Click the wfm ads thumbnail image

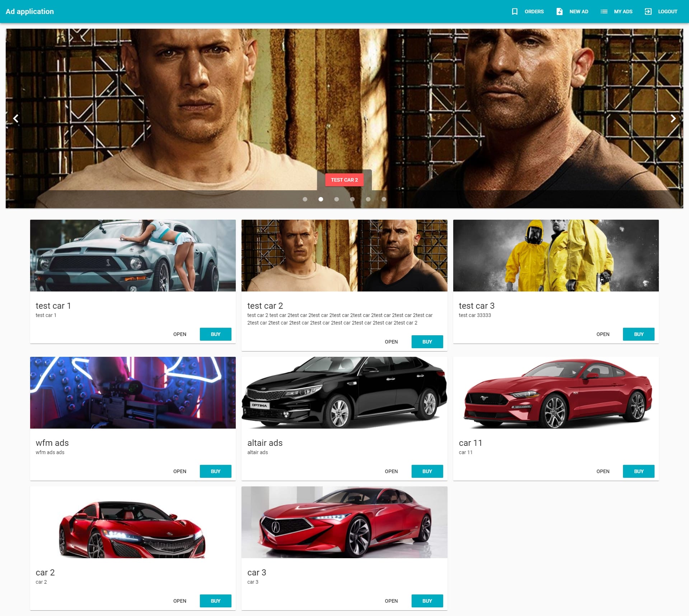click(x=133, y=392)
